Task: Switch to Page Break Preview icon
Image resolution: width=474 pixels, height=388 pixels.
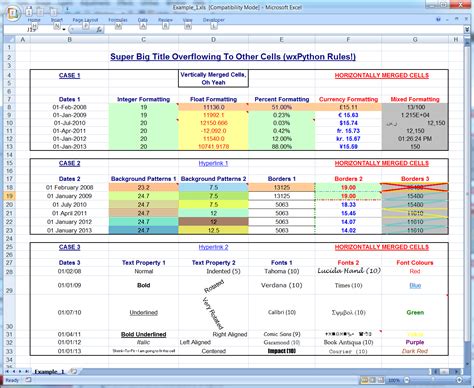Action: click(381, 380)
